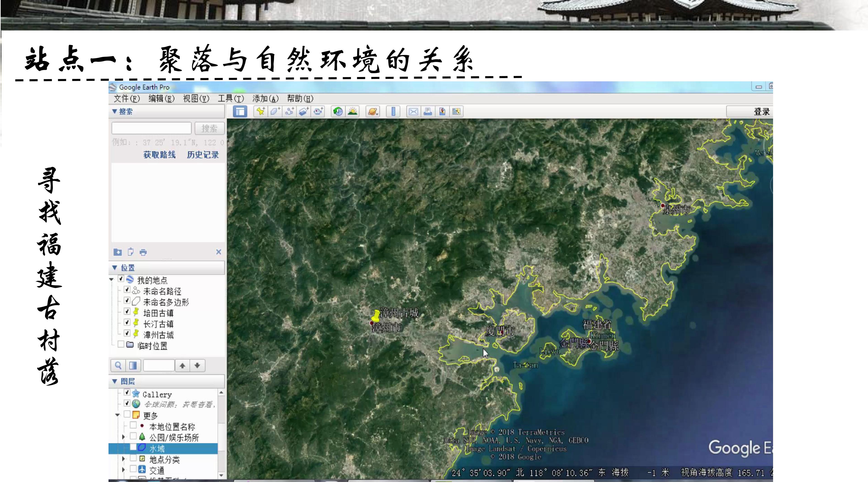Viewport: 868px width, 488px height.
Task: Enable the 临时位置 folder checkbox
Action: pyautogui.click(x=121, y=344)
